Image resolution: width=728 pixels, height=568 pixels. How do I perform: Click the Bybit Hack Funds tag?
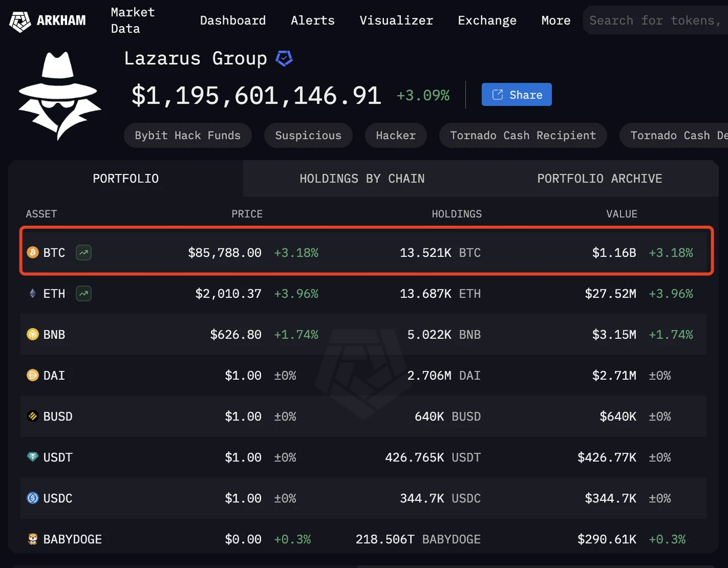point(188,135)
